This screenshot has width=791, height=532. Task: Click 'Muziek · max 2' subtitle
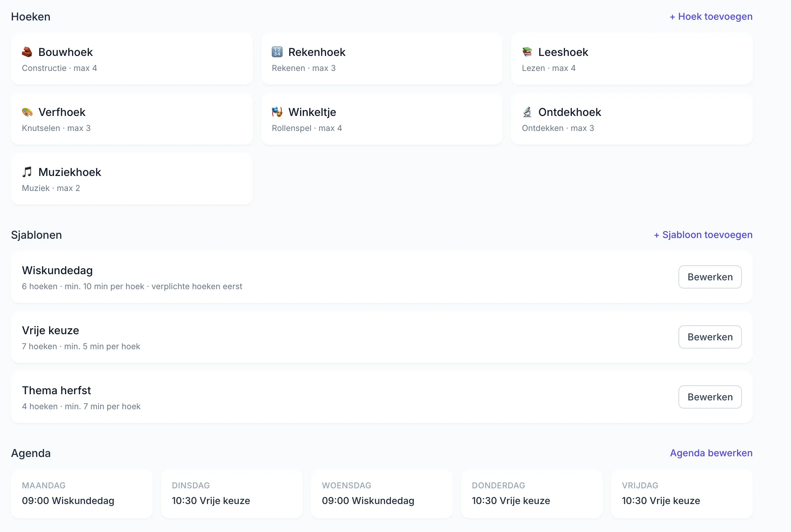pyautogui.click(x=51, y=188)
